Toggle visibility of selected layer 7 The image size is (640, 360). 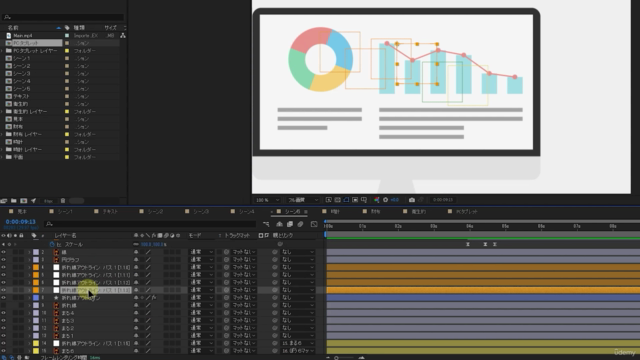pyautogui.click(x=3, y=290)
